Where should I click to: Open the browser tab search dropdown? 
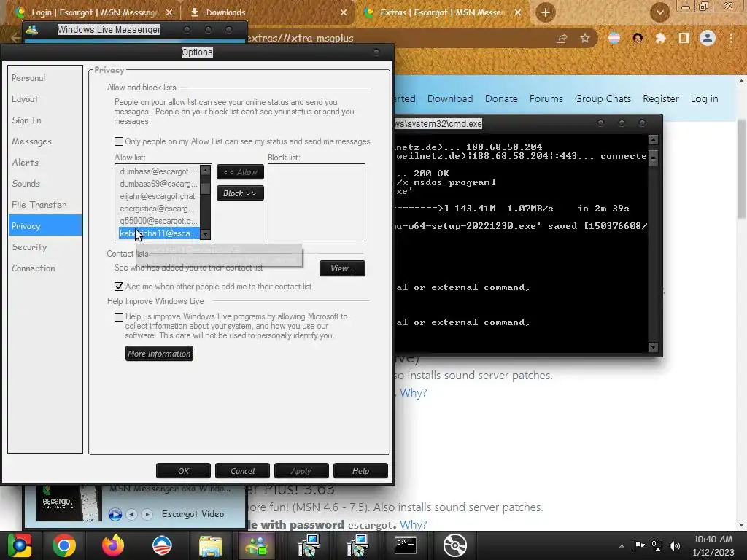[x=659, y=12]
